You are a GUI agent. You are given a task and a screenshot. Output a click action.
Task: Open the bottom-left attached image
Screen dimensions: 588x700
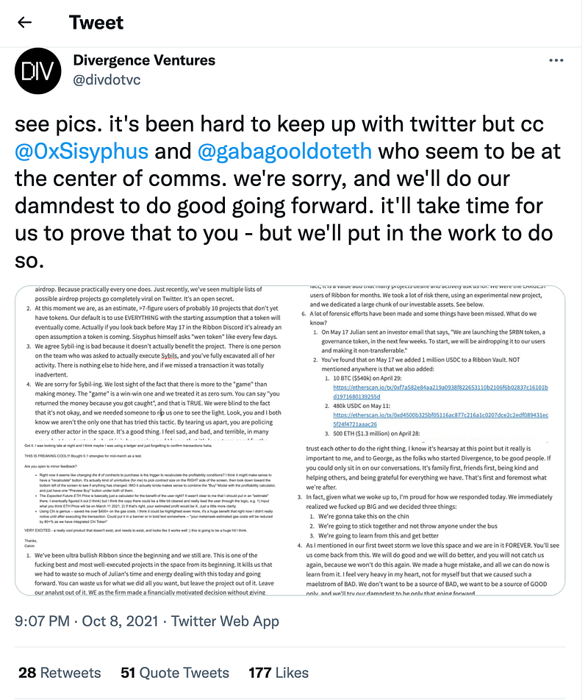point(152,518)
